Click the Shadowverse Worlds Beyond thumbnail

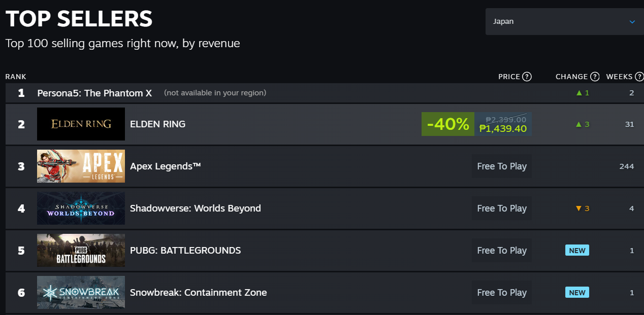click(81, 208)
